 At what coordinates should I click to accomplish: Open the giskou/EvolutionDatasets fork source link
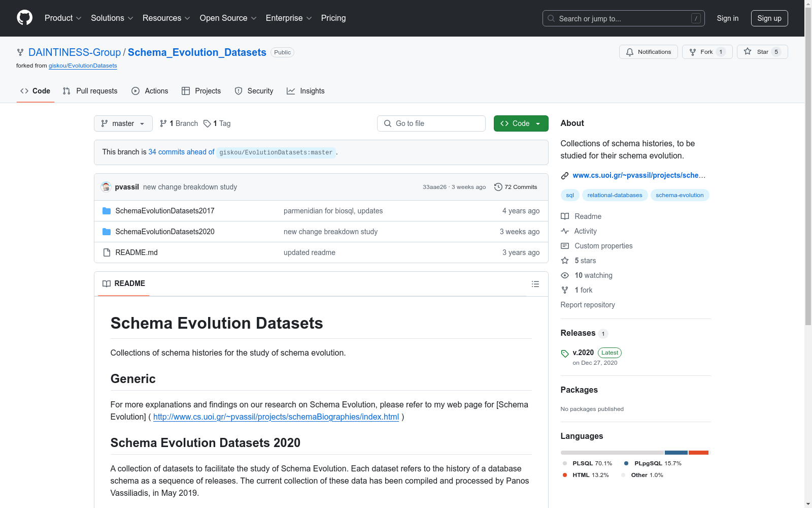click(83, 66)
